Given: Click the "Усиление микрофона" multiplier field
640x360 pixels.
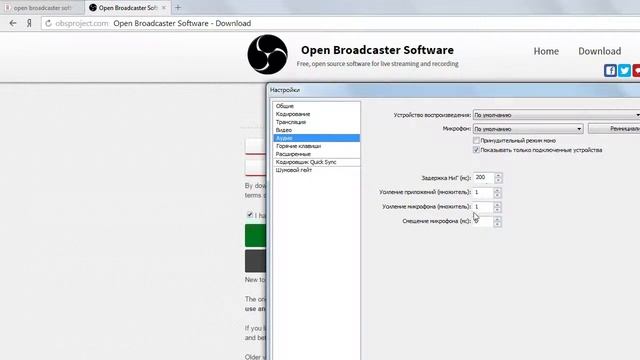Looking at the screenshot, I should point(483,207).
